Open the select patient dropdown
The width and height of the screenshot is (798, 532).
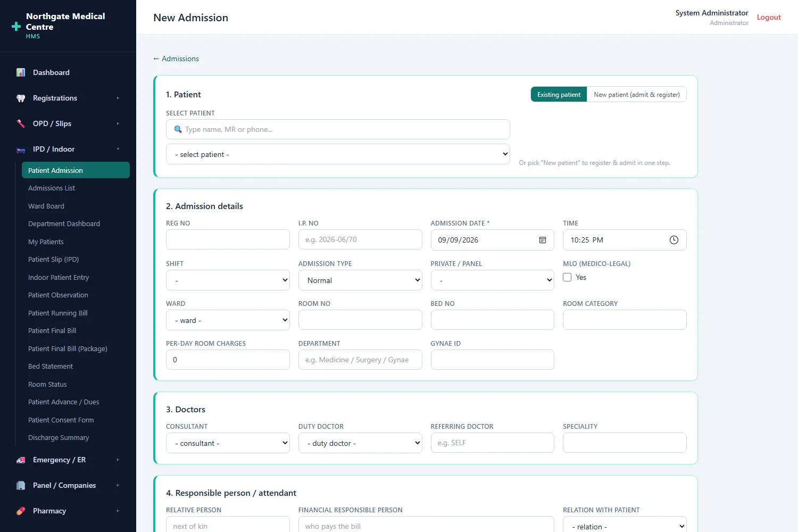(x=338, y=154)
